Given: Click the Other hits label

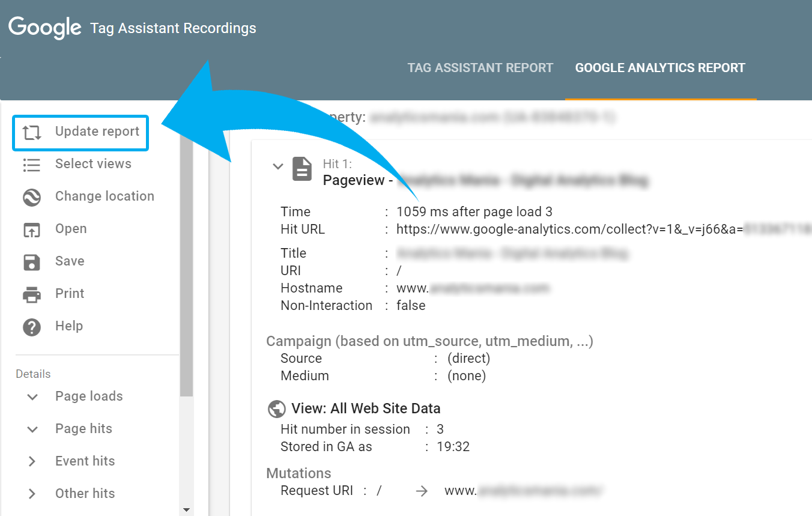Looking at the screenshot, I should coord(85,494).
